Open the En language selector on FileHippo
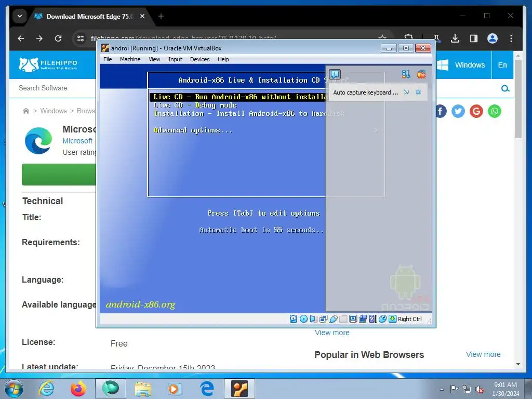 (502, 65)
